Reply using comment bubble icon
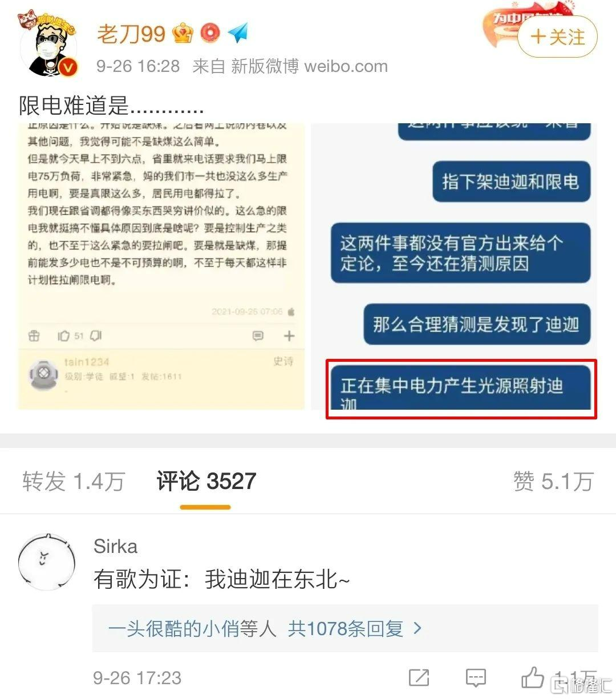The image size is (616, 699). pos(475,677)
